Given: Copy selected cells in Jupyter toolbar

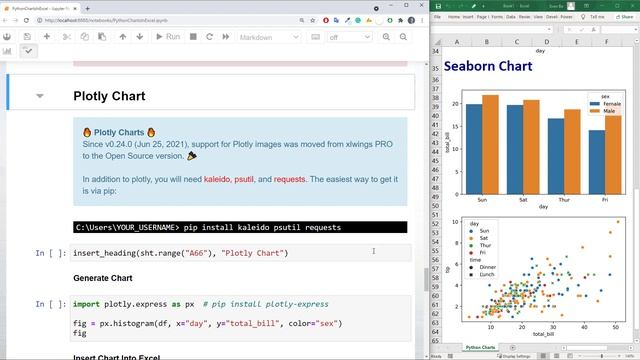Looking at the screenshot, I should pos(84,37).
